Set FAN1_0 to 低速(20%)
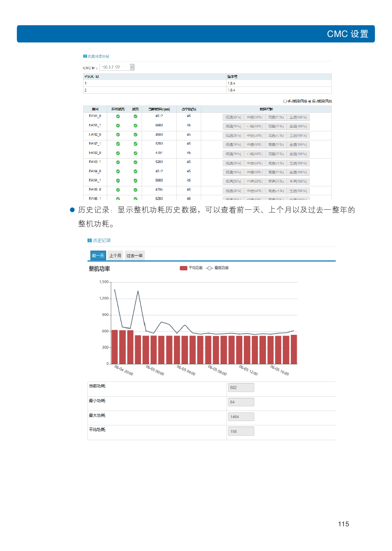 [233, 117]
